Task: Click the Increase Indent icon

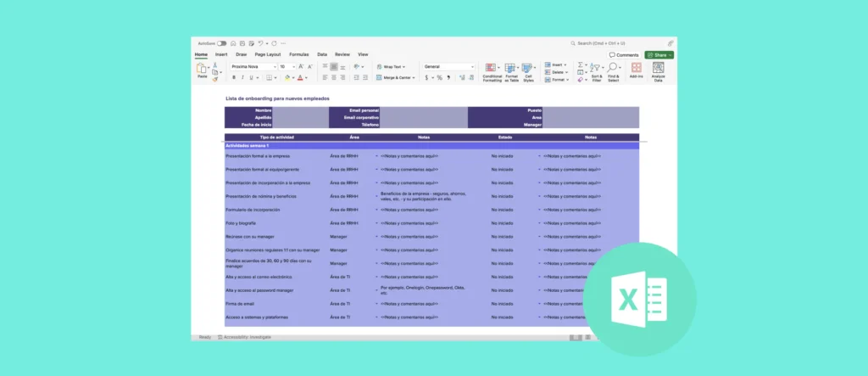Action: click(x=365, y=77)
